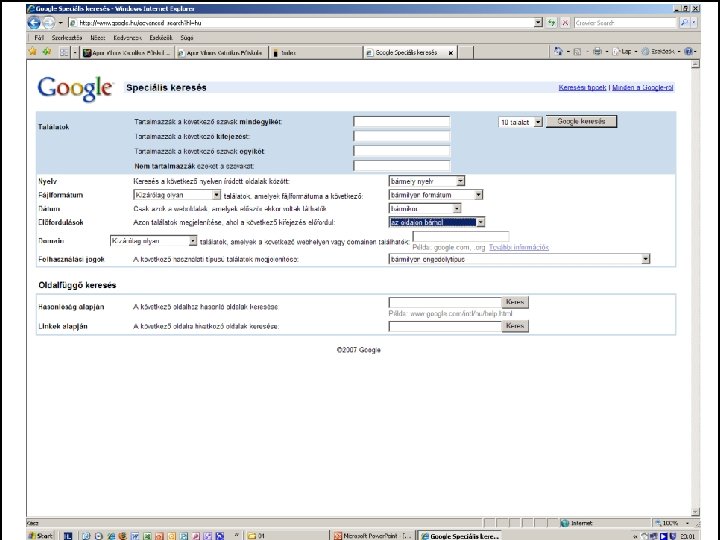This screenshot has width=720, height=540.
Task: Open the Windows Start button
Action: 41,535
